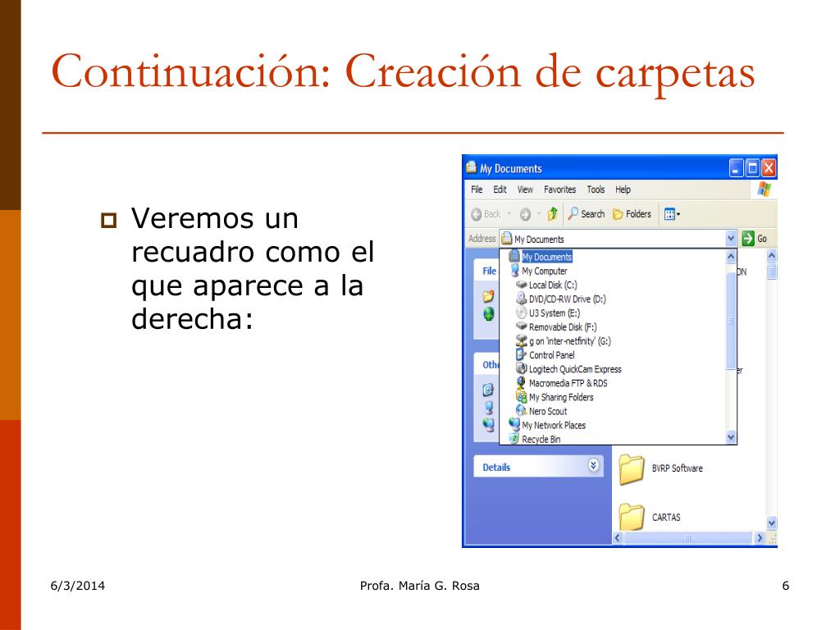840x630 pixels.
Task: Choose Removable Disk (F:) entry
Action: (563, 326)
